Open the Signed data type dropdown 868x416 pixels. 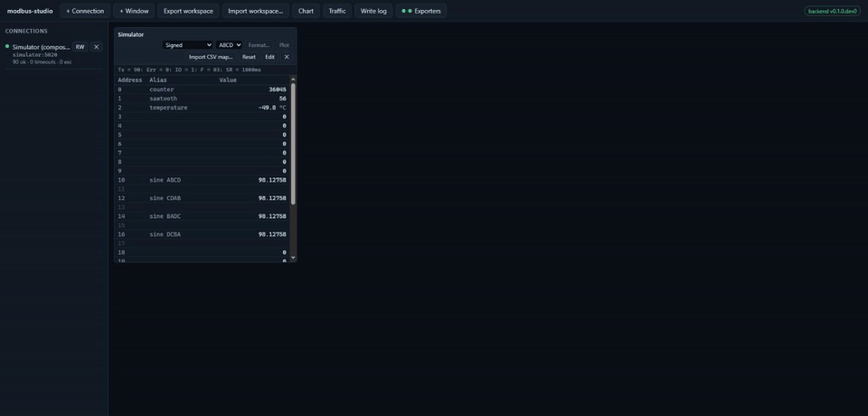188,45
